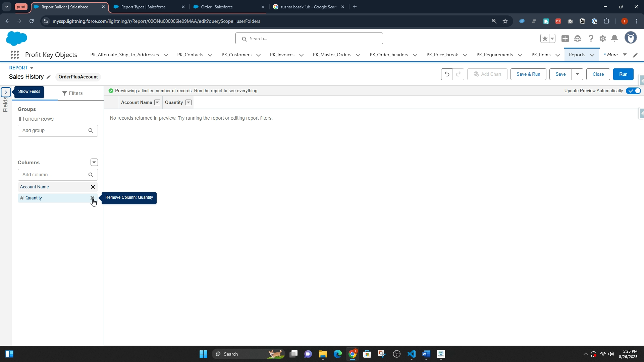Open the PK_Invoices navigation tab

tap(282, 55)
